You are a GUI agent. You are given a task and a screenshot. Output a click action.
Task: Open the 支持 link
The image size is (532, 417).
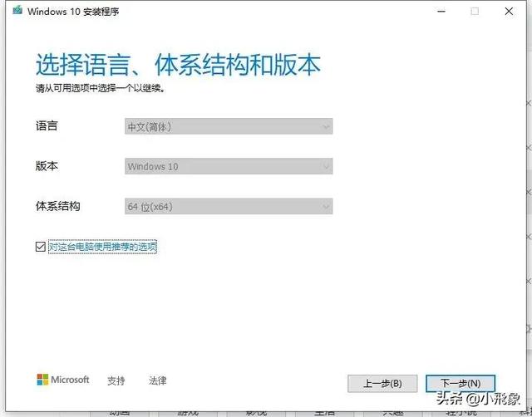tap(116, 380)
